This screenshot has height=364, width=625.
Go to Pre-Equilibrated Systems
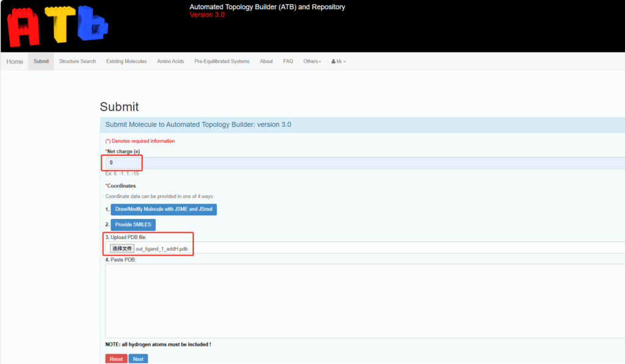[222, 62]
